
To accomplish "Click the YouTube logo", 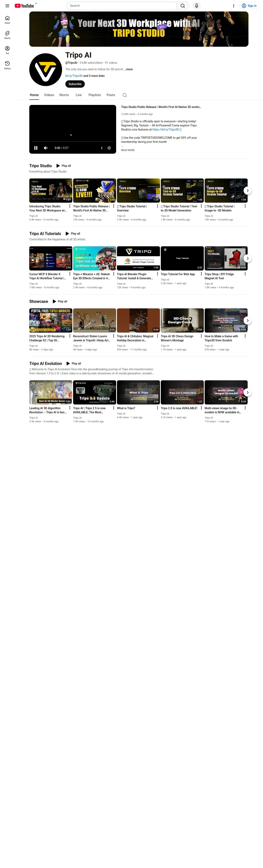I will pyautogui.click(x=24, y=6).
